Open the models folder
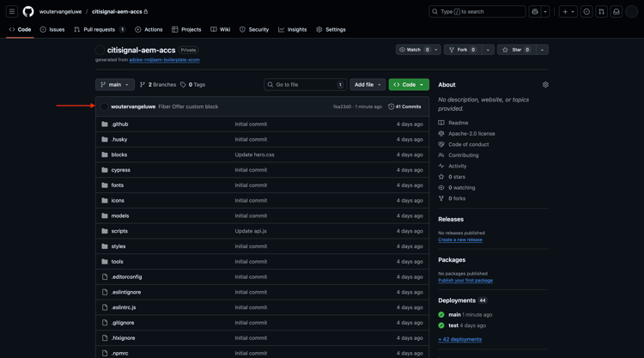Viewport: 644px width, 358px height. pyautogui.click(x=120, y=215)
